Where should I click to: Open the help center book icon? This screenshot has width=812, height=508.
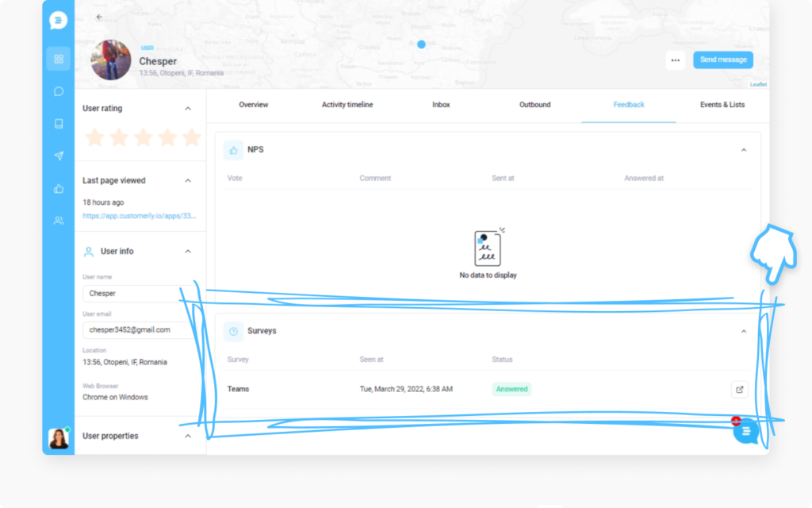pyautogui.click(x=59, y=123)
